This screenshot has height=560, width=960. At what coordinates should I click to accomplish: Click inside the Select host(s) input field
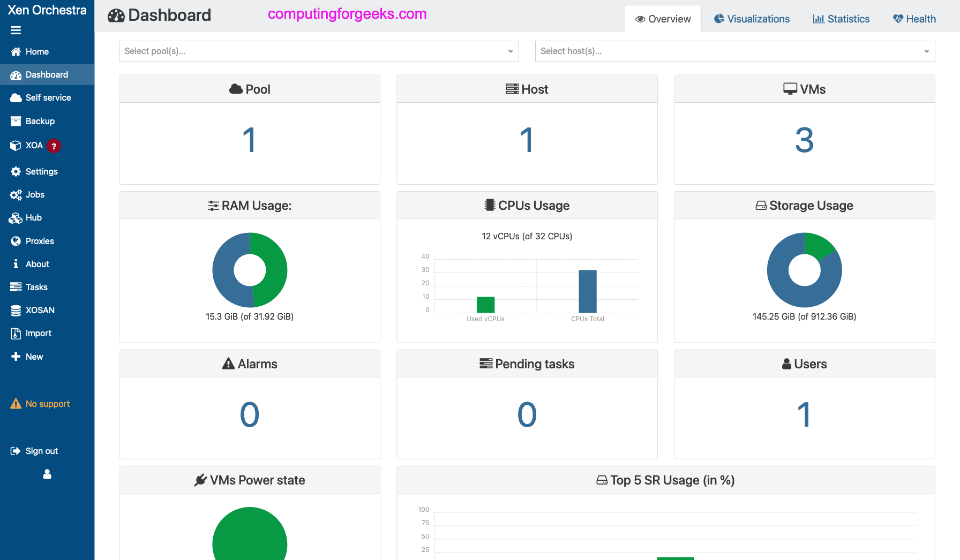(735, 51)
